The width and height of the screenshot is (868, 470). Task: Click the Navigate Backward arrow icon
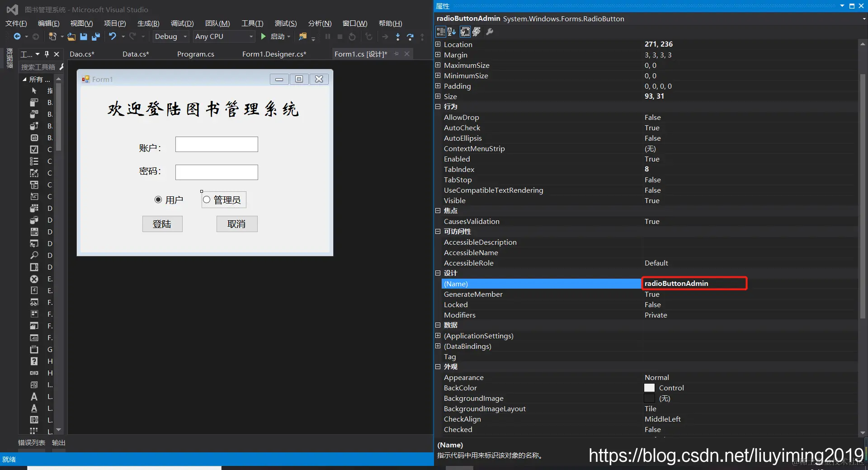(17, 37)
